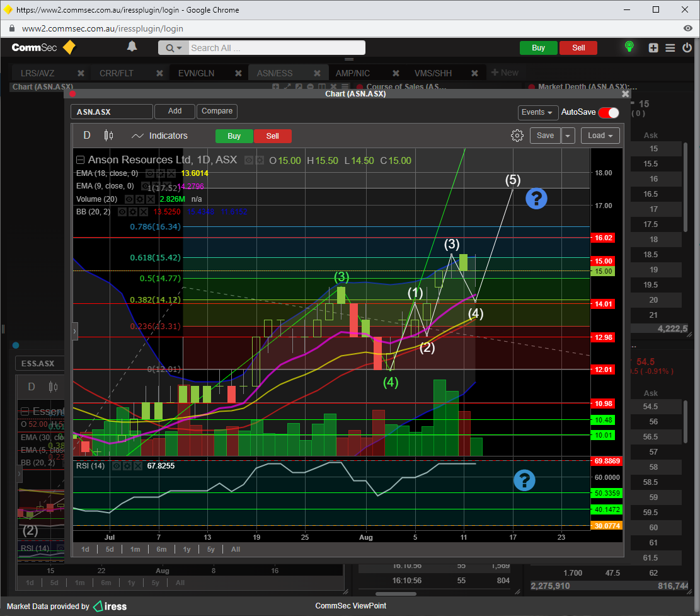Screen dimensions: 700x616
Task: Click the add panel plus icon in header
Action: (x=653, y=48)
